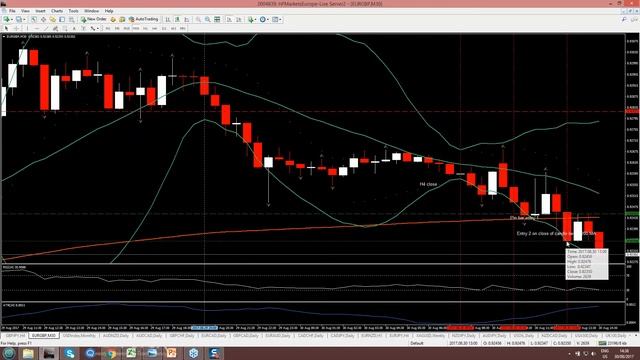Open the New Chart toolbar icon
The image size is (640, 360).
[7, 19]
